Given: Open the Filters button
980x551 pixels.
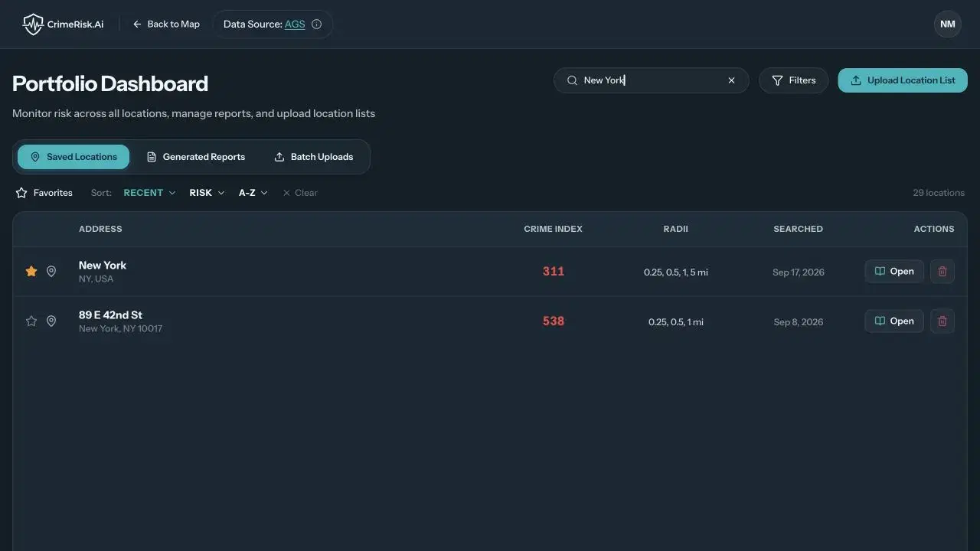Looking at the screenshot, I should [x=793, y=80].
